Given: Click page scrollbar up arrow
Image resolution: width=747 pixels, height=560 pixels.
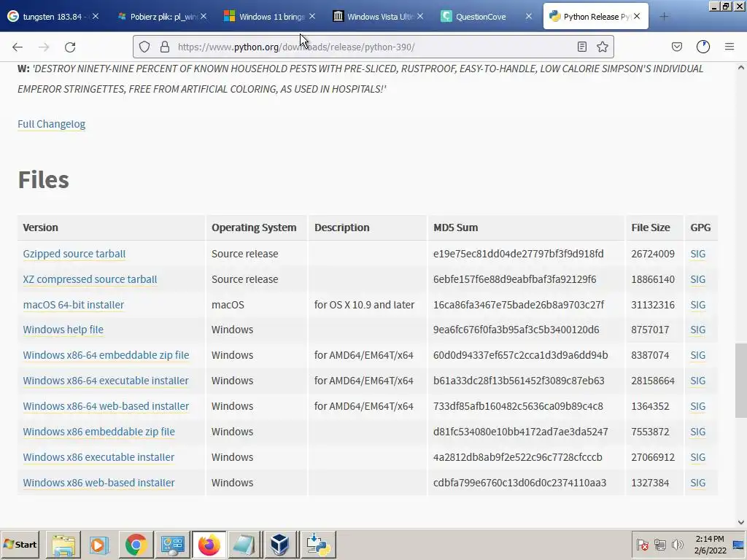Looking at the screenshot, I should (x=741, y=68).
